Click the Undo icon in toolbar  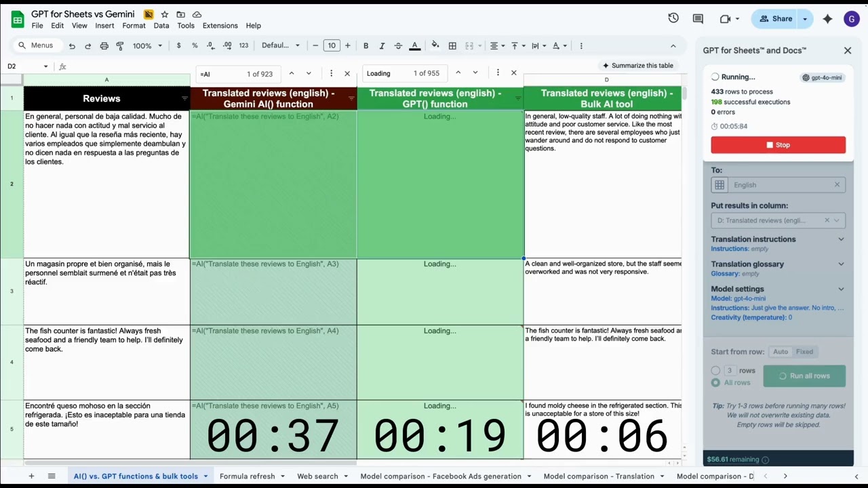(x=72, y=46)
